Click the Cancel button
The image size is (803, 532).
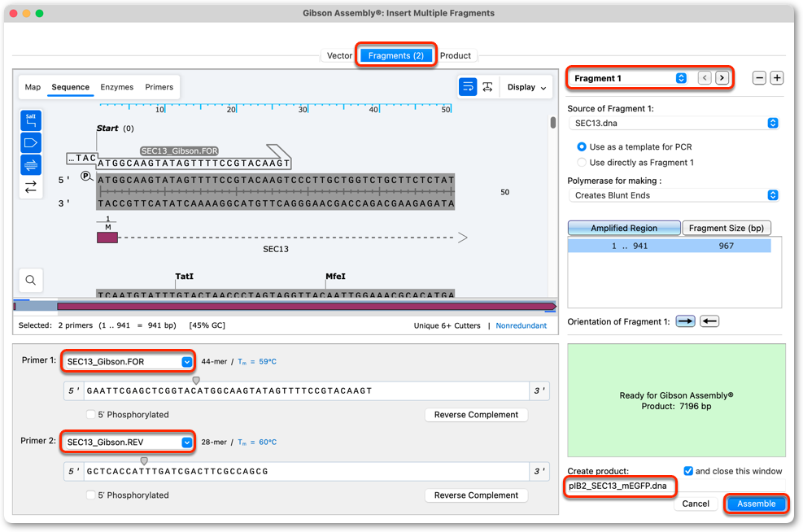coord(695,504)
